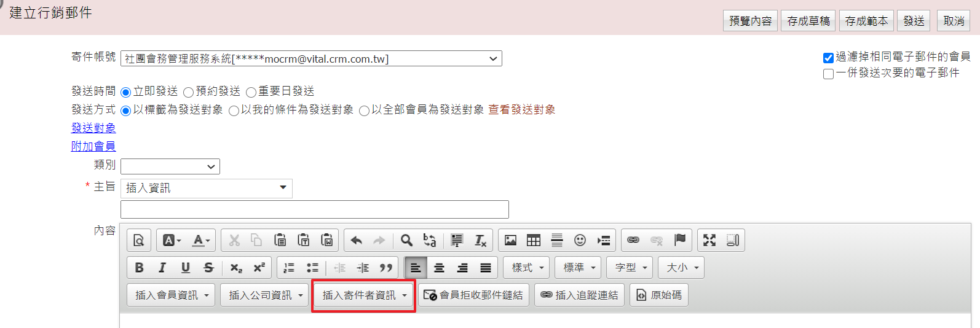Select 以全部會員為發送對象 radio button
980x328 pixels.
click(365, 111)
